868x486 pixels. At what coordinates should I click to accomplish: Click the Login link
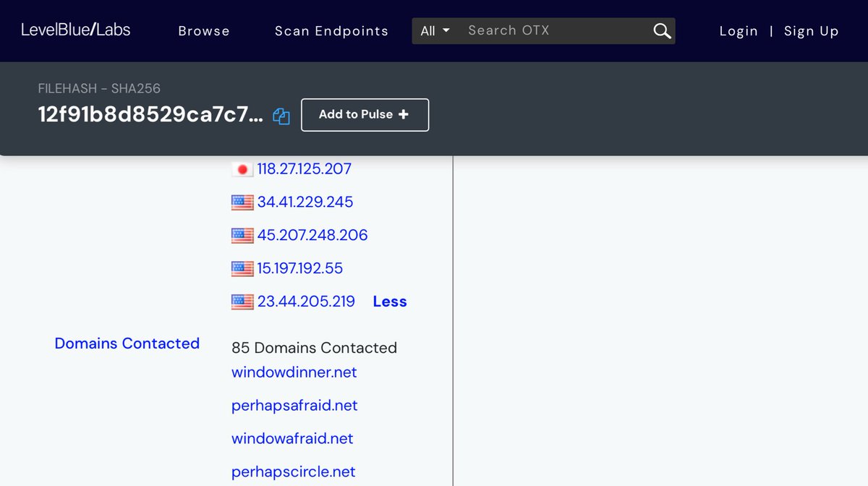pos(739,31)
